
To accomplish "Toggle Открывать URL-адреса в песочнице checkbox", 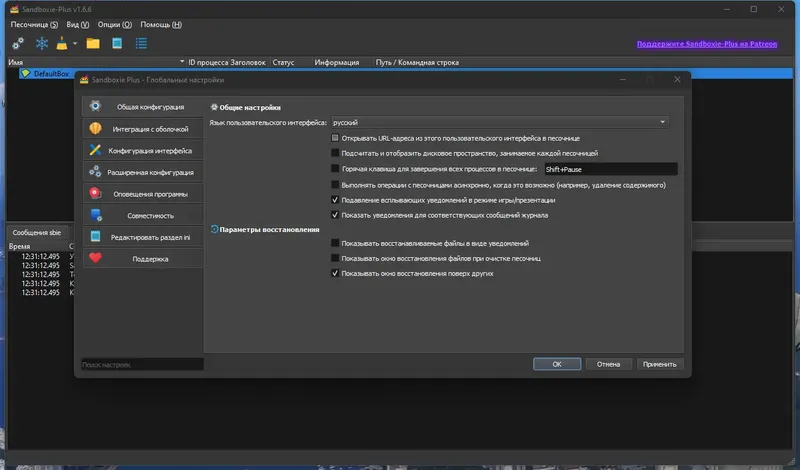I will (x=335, y=138).
